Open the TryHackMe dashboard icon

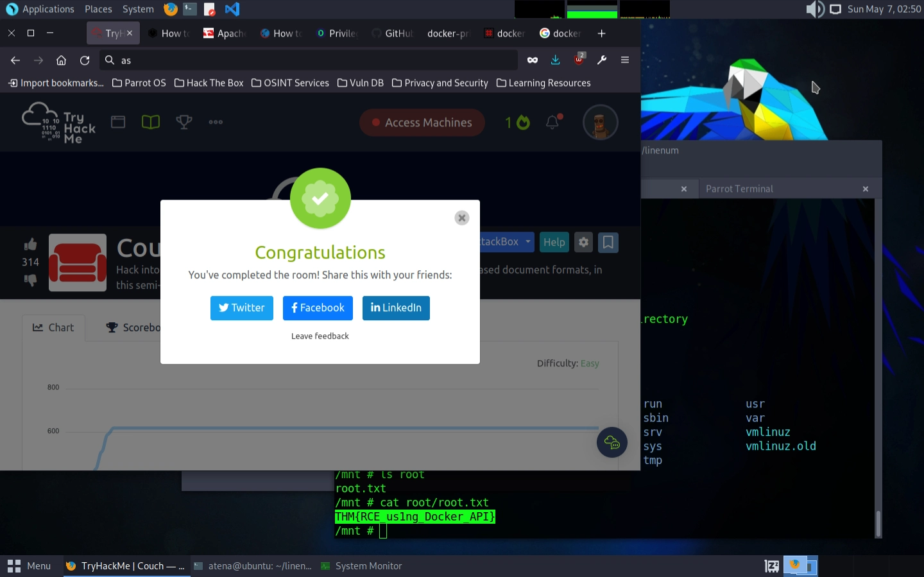[x=118, y=122]
